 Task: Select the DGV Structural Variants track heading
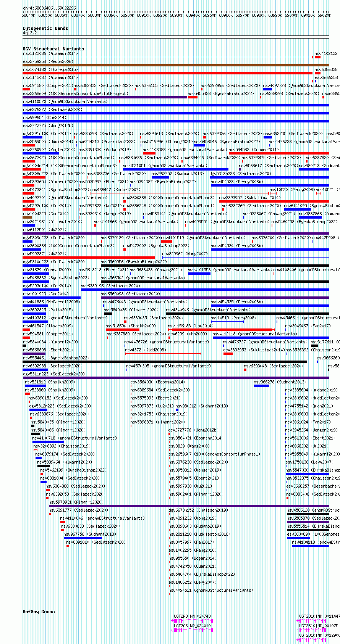tap(53, 49)
